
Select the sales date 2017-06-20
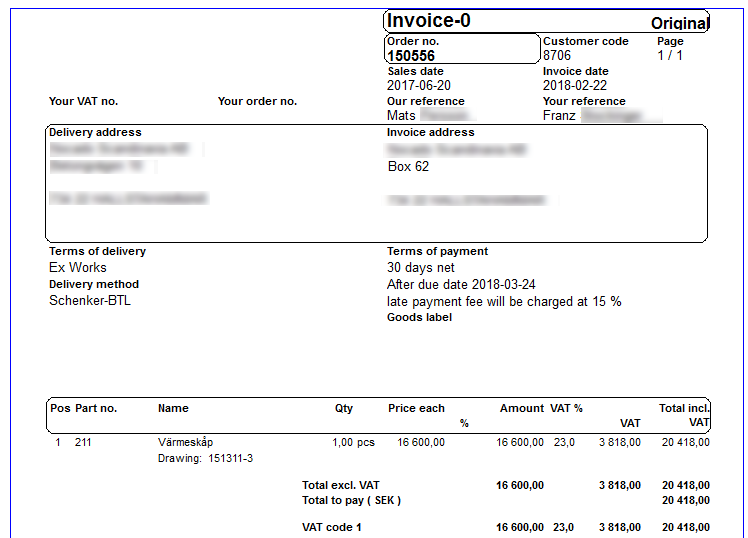pyautogui.click(x=419, y=86)
